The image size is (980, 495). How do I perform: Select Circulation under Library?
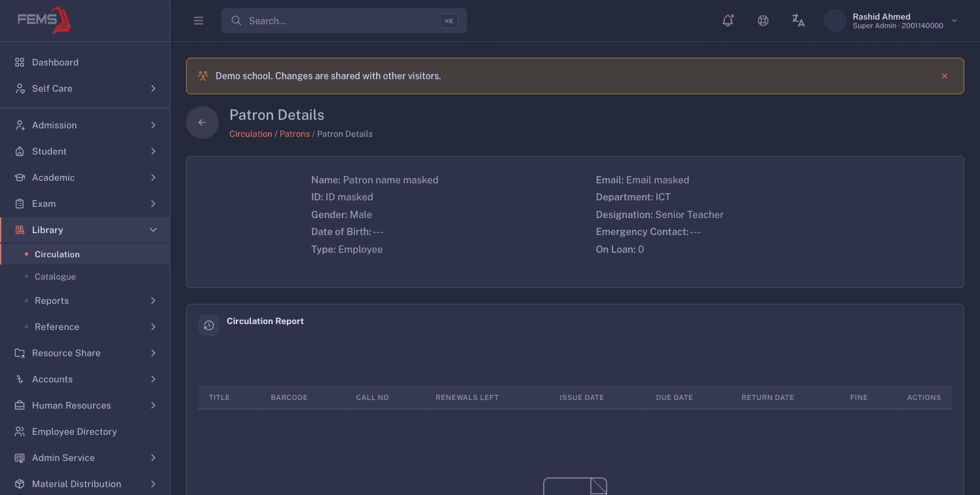[85, 254]
